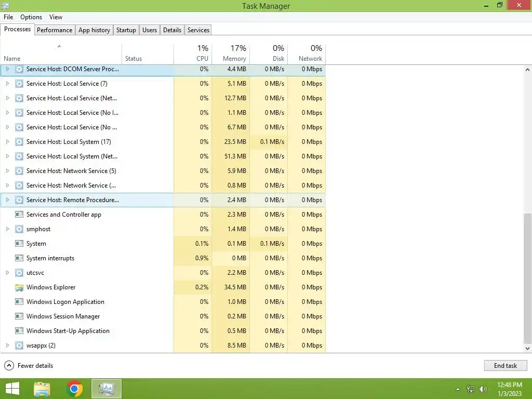Click the utcsvc gear icon

(x=19, y=273)
